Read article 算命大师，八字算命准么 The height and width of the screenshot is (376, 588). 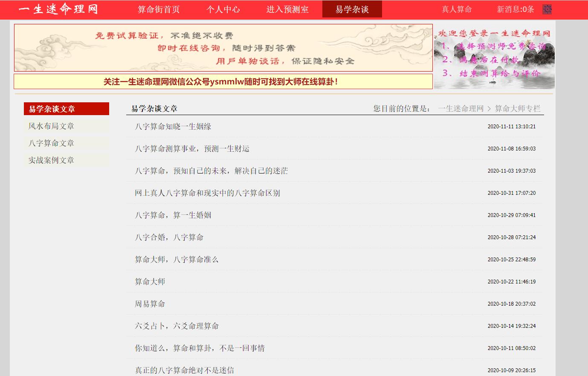click(177, 259)
